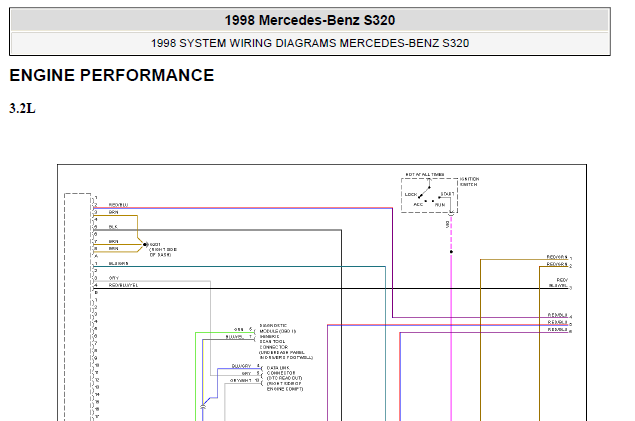
Task: Click the dashed connector box outline at left
Action: pyautogui.click(x=77, y=307)
